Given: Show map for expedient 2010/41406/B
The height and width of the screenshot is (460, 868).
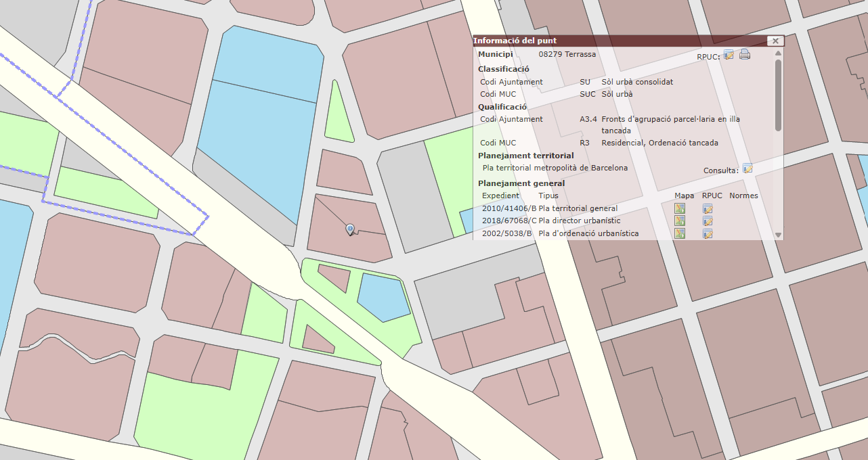Looking at the screenshot, I should click(x=680, y=208).
